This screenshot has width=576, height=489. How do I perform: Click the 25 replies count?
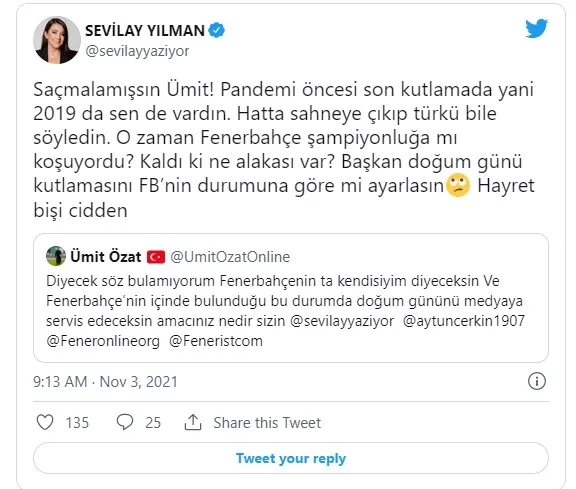pyautogui.click(x=153, y=423)
